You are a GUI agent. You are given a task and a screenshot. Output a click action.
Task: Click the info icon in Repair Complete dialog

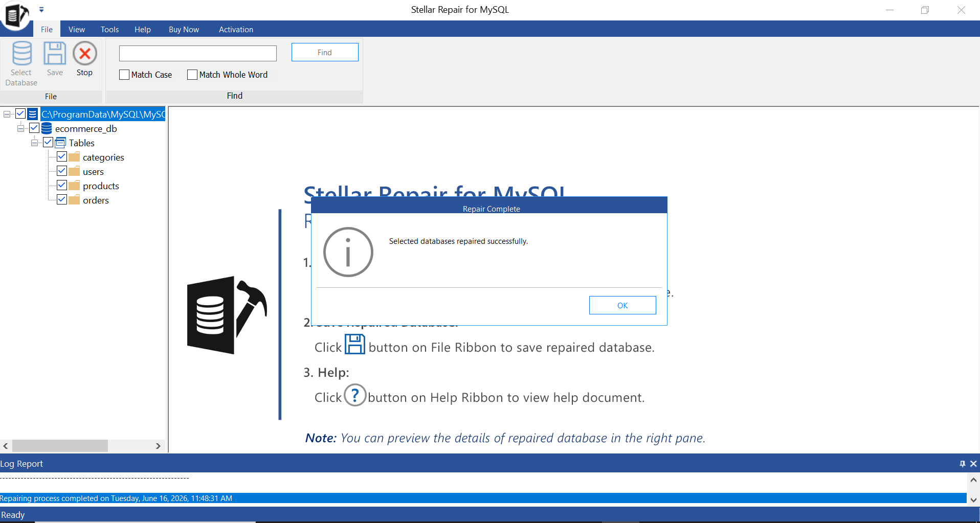tap(348, 252)
